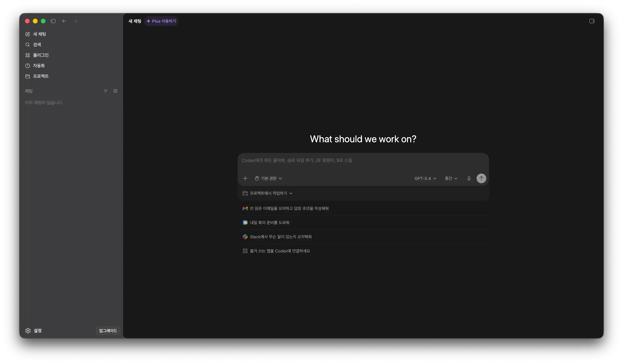
Task: Click the 업그레이드 upgrade button
Action: point(108,331)
